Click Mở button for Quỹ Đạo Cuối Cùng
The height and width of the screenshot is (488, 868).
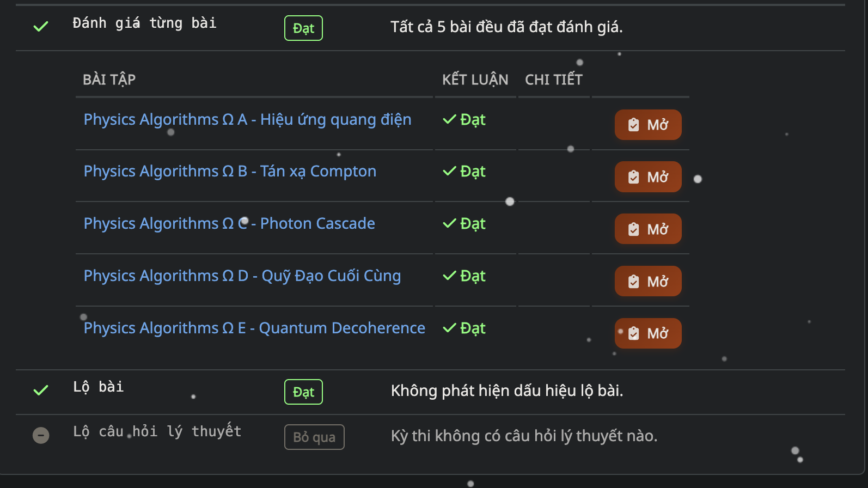coord(648,282)
